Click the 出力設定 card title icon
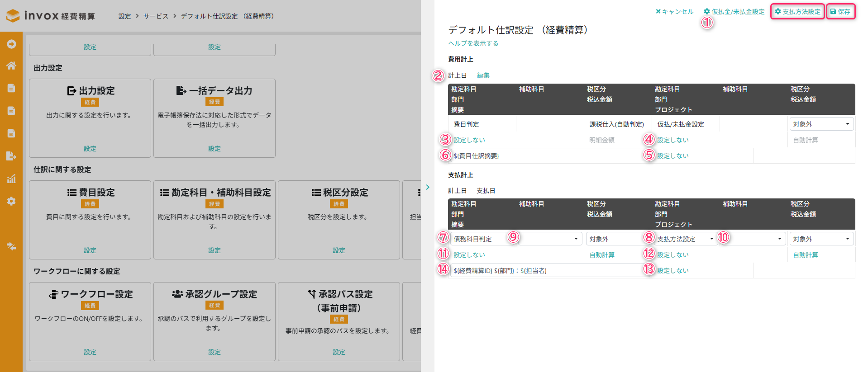Viewport: 868px width, 372px height. tap(72, 91)
